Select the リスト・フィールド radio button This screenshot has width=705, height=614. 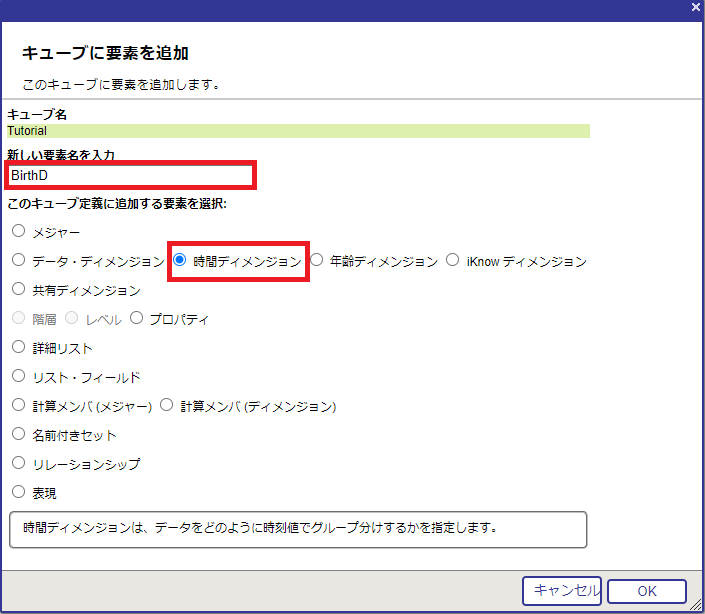18,377
